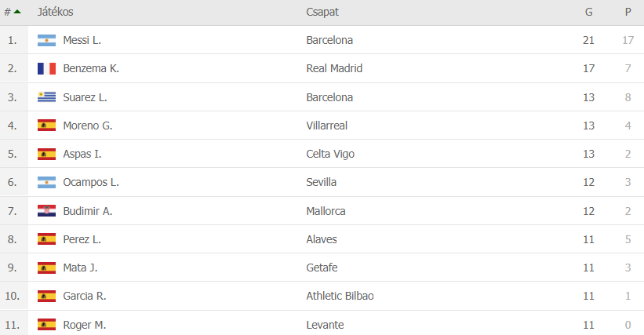
Task: Open Messi L. player page
Action: pyautogui.click(x=82, y=40)
